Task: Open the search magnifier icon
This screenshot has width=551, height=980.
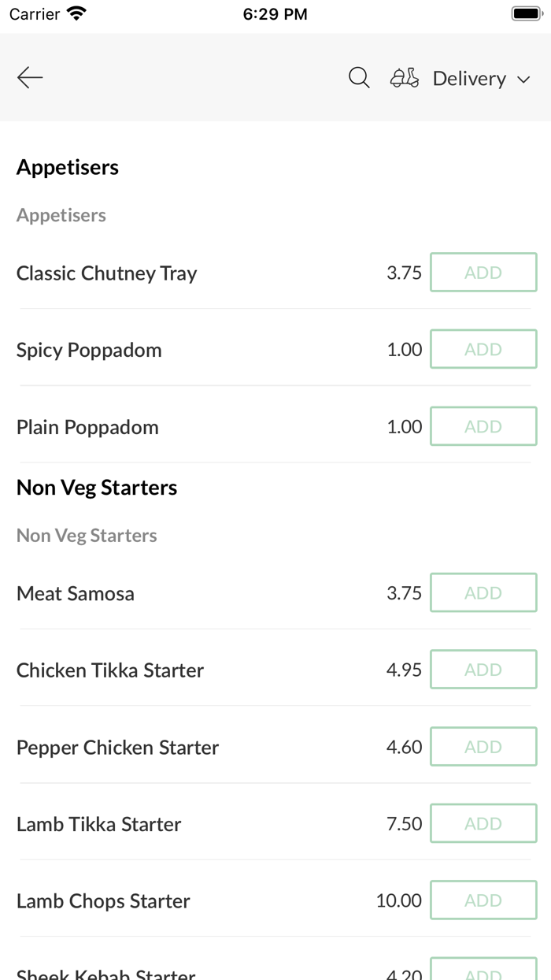Action: tap(359, 77)
